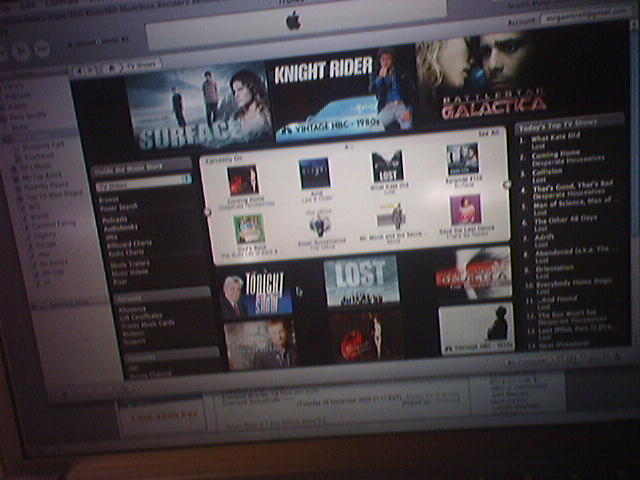Click the Next track button
This screenshot has height=480, width=640.
pyautogui.click(x=42, y=47)
